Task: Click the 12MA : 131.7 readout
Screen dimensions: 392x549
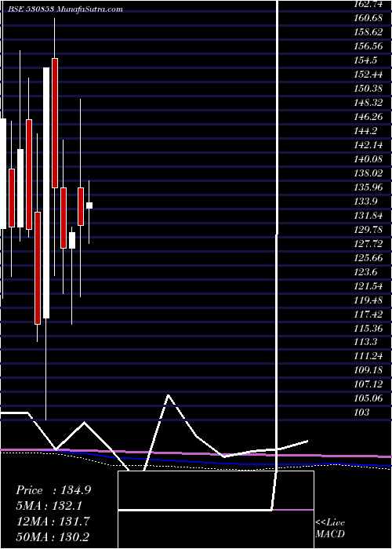Action: 53,521
